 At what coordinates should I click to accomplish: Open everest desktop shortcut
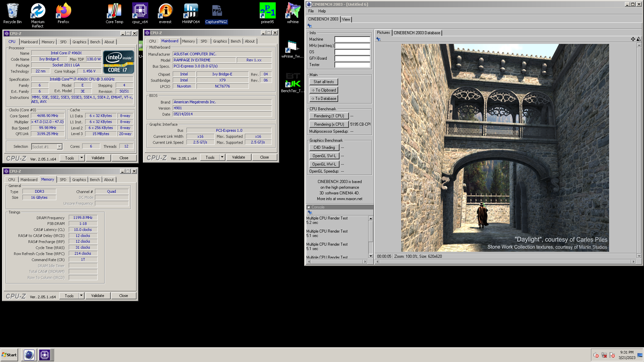pyautogui.click(x=165, y=13)
